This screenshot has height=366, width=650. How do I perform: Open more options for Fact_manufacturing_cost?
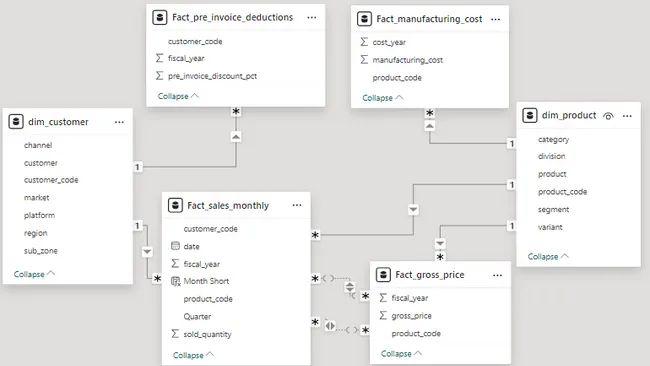(x=495, y=19)
